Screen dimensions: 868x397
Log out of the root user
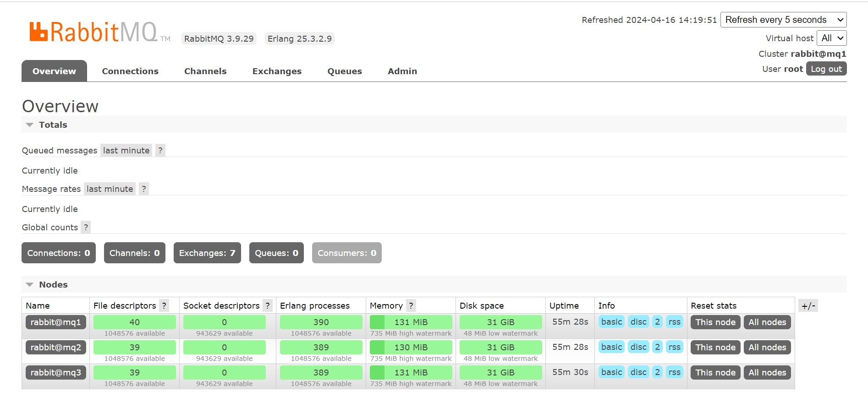(x=826, y=69)
